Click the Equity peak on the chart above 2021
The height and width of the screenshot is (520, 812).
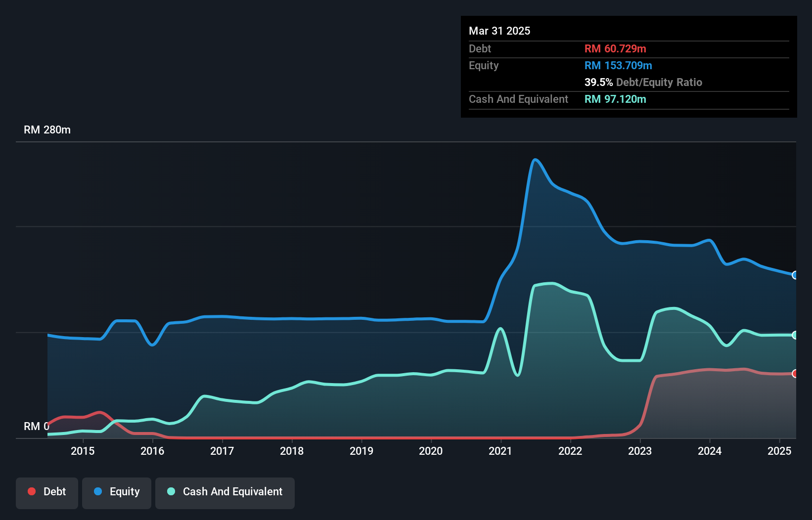[536, 160]
